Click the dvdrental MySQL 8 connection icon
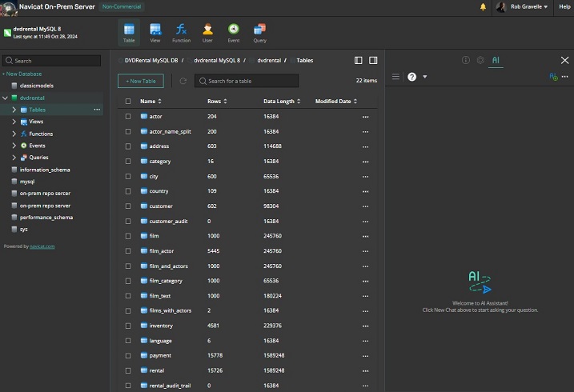The image size is (574, 392). click(7, 33)
